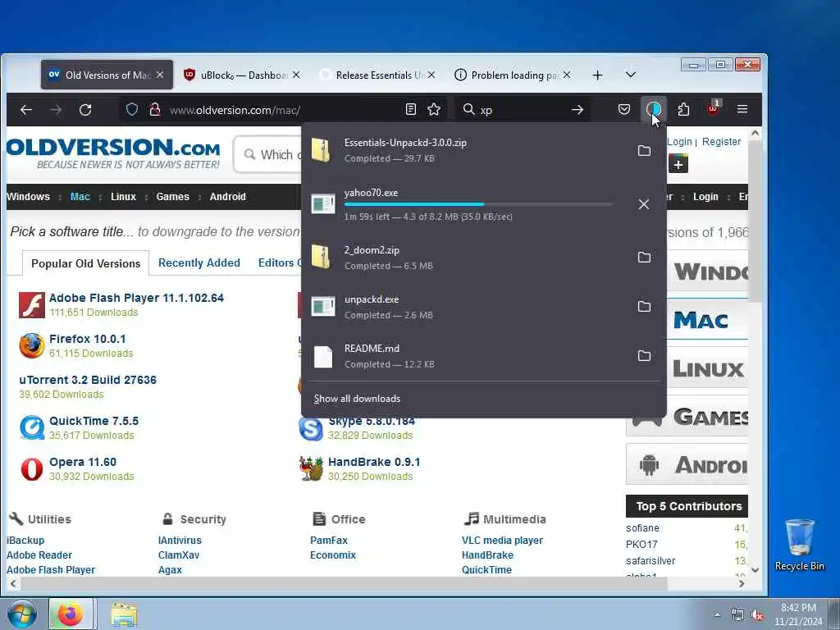Viewport: 840px width, 630px height.
Task: Click the search go arrow
Action: 577,110
